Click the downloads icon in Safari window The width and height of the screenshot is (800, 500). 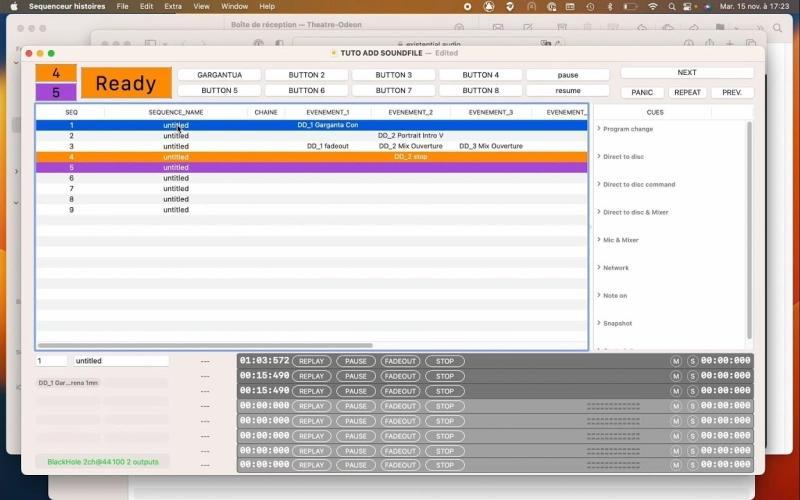pos(689,44)
